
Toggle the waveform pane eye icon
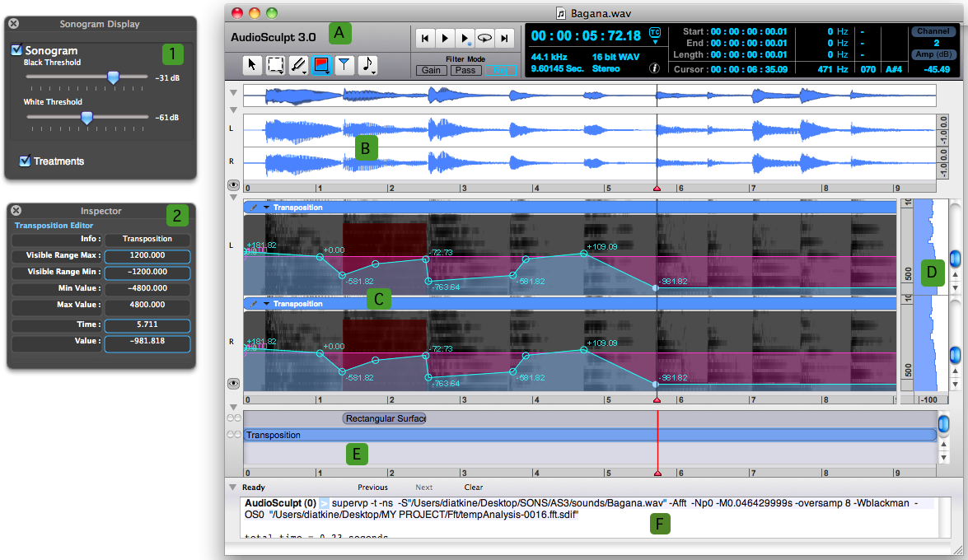coord(233,186)
